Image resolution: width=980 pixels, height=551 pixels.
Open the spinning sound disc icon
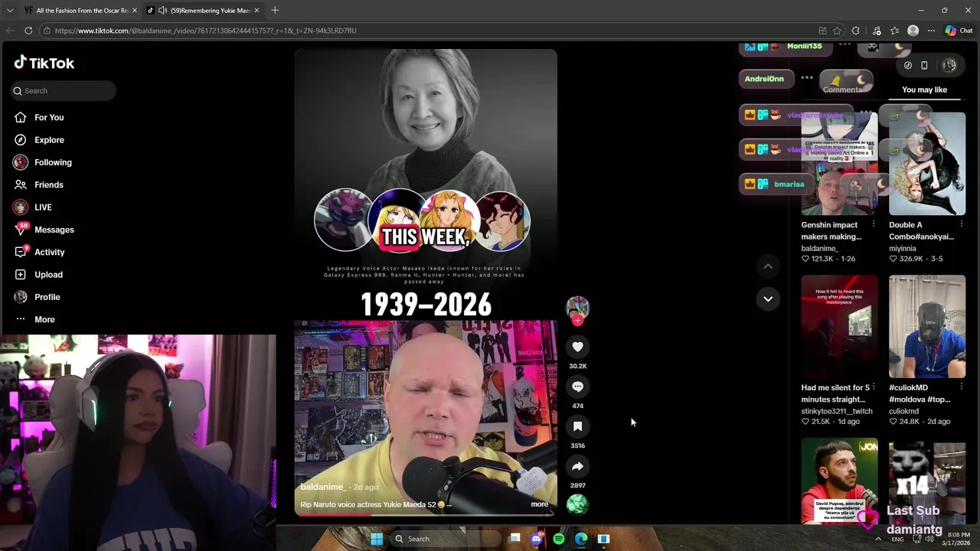point(577,504)
